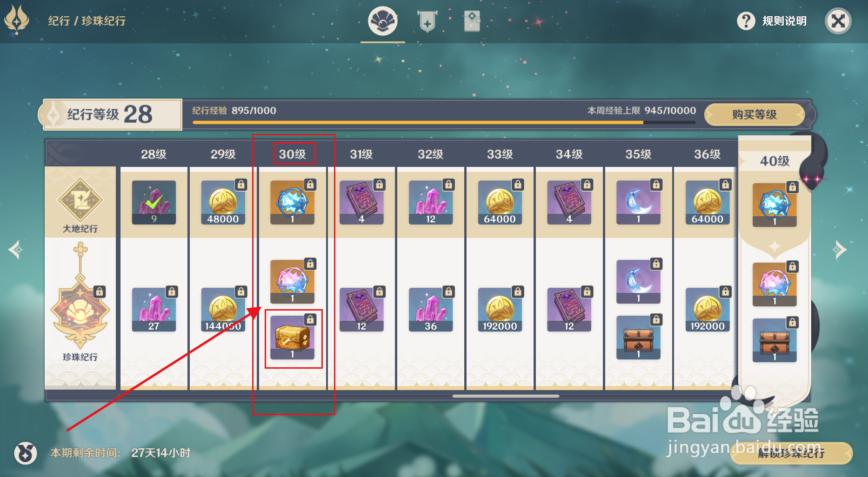Select the purple book reward at level 31
Screen dimensions: 868x477
pyautogui.click(x=362, y=202)
